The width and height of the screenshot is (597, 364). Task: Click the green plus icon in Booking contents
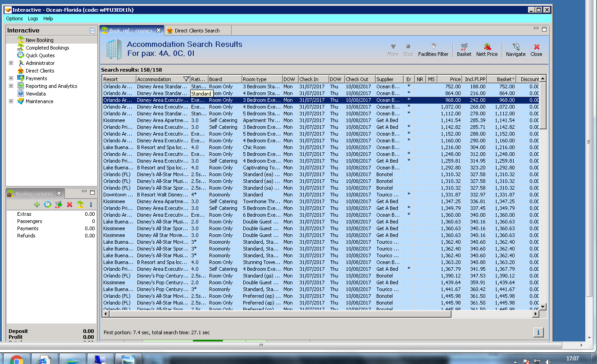(x=37, y=205)
